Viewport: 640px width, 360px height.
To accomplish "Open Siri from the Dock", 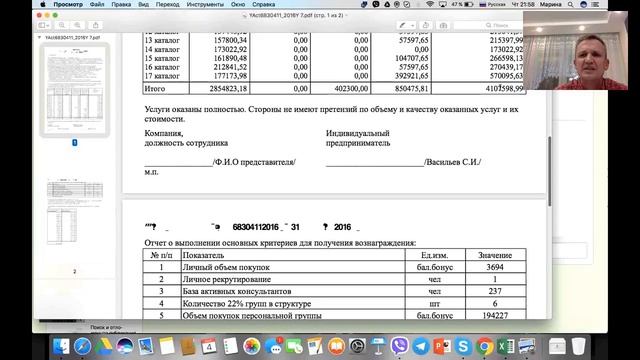I will pos(124,347).
